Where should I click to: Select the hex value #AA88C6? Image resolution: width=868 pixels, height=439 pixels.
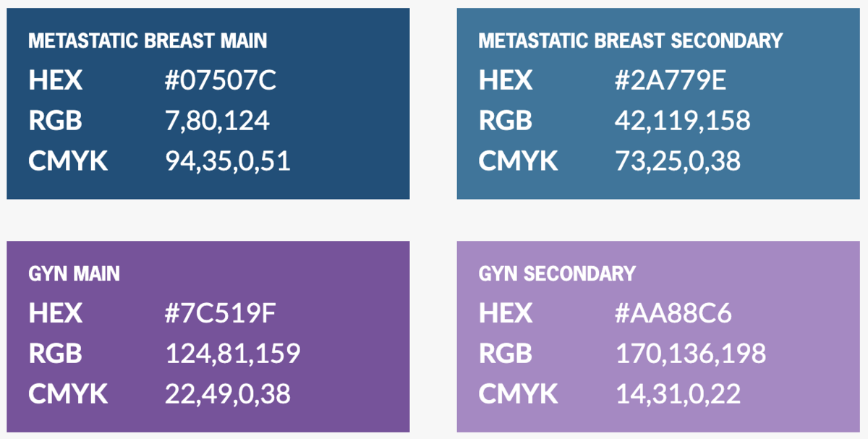(x=673, y=314)
